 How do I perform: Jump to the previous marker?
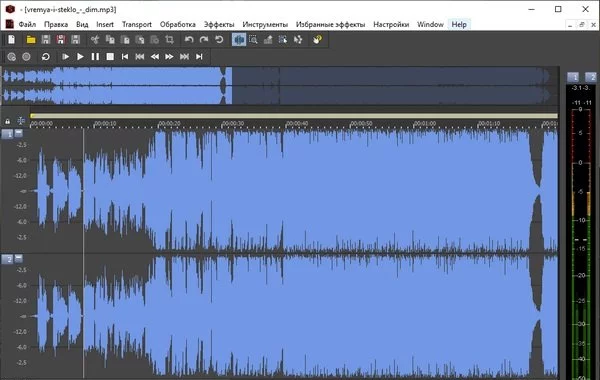140,57
